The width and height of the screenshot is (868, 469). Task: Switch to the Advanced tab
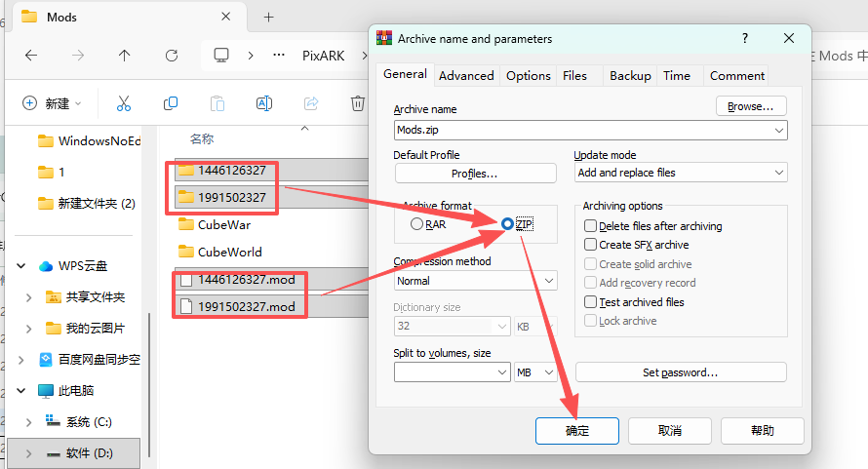click(x=466, y=75)
